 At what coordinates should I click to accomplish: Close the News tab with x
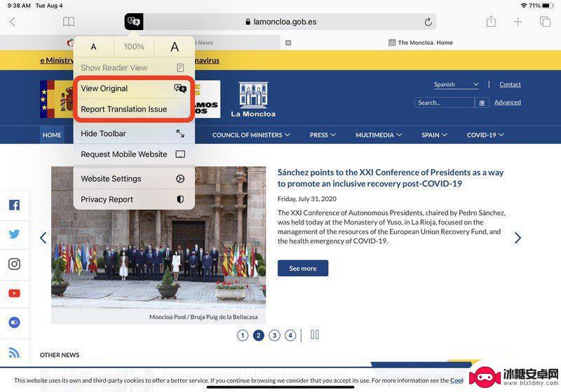288,43
